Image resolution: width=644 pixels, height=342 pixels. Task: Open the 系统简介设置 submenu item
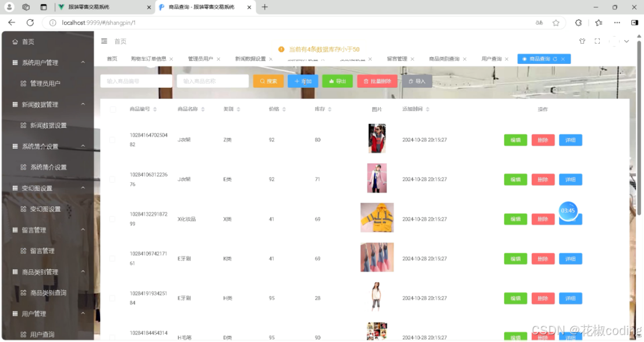tap(48, 167)
